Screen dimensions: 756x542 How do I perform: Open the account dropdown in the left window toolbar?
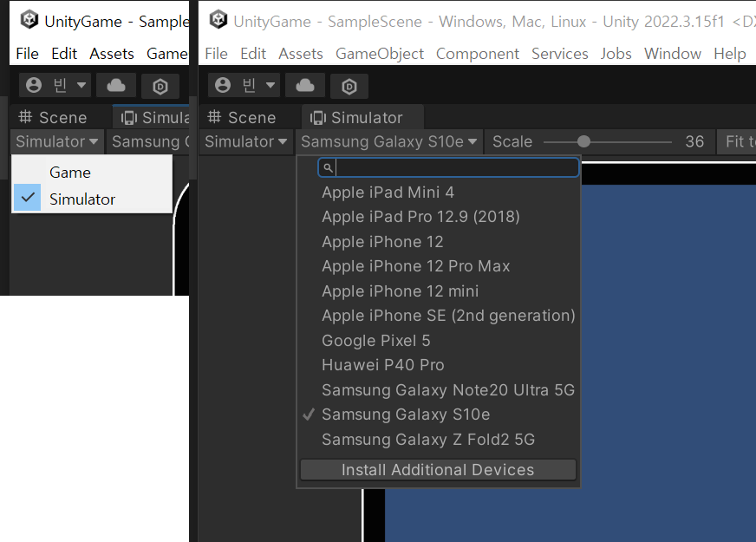(55, 85)
